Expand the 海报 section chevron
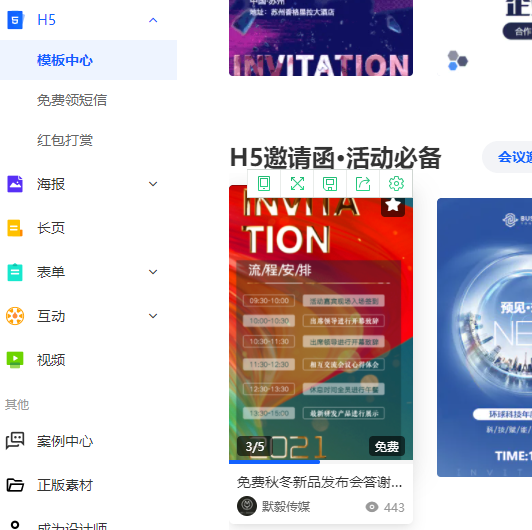Screen dimensions: 532x530 point(153,184)
